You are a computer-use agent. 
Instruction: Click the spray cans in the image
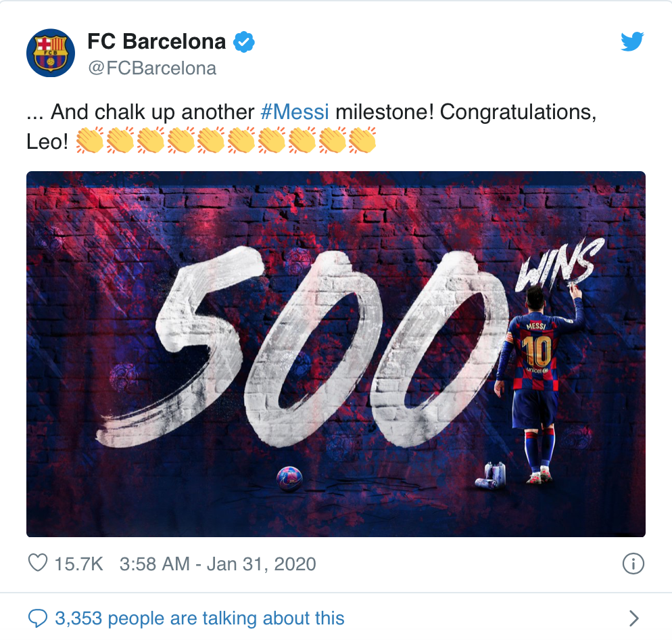click(491, 476)
